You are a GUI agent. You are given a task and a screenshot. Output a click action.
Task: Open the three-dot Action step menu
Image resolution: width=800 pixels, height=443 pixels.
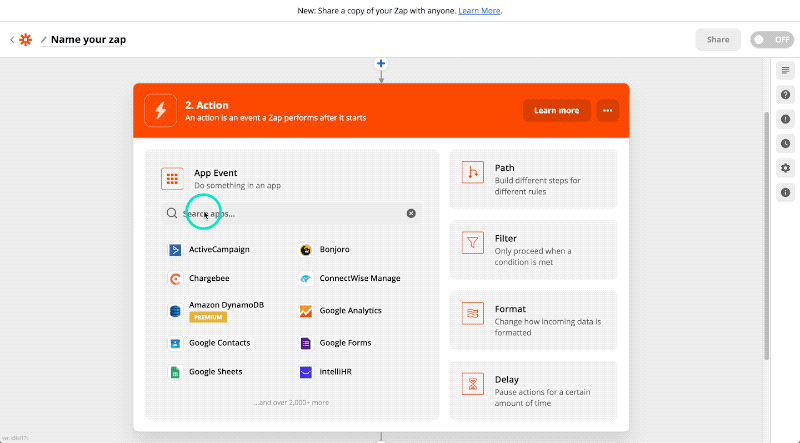point(607,110)
